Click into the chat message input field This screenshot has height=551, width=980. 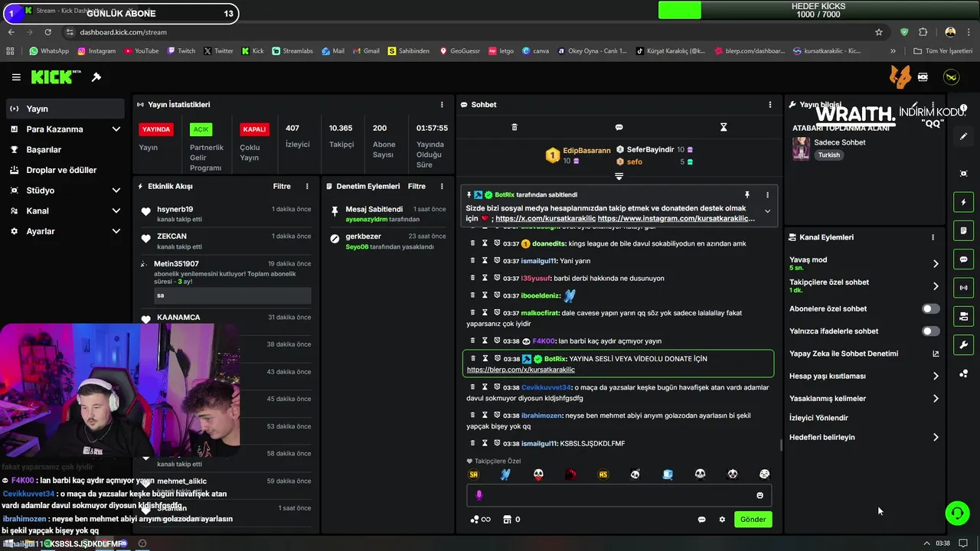(x=619, y=495)
